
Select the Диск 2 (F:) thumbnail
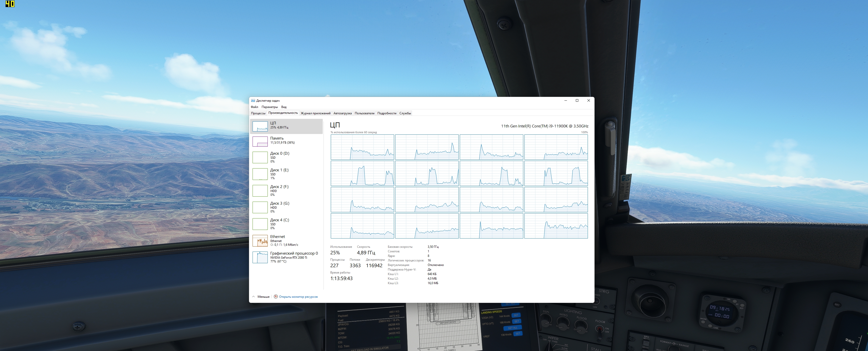coord(260,191)
